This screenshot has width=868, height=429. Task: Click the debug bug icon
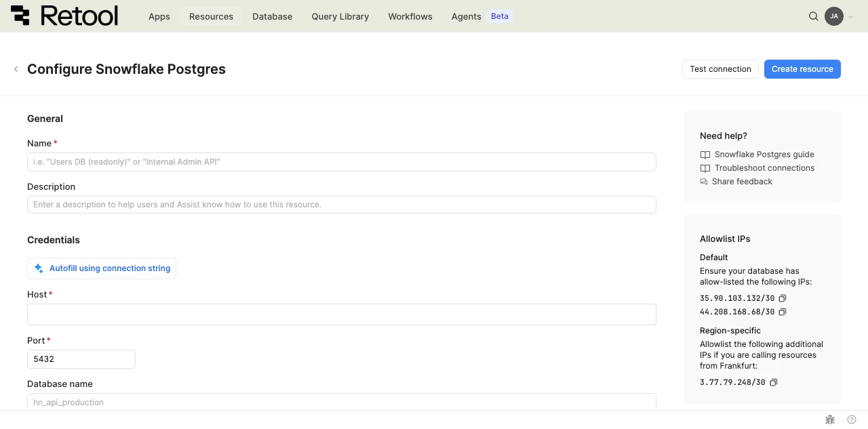pos(830,420)
